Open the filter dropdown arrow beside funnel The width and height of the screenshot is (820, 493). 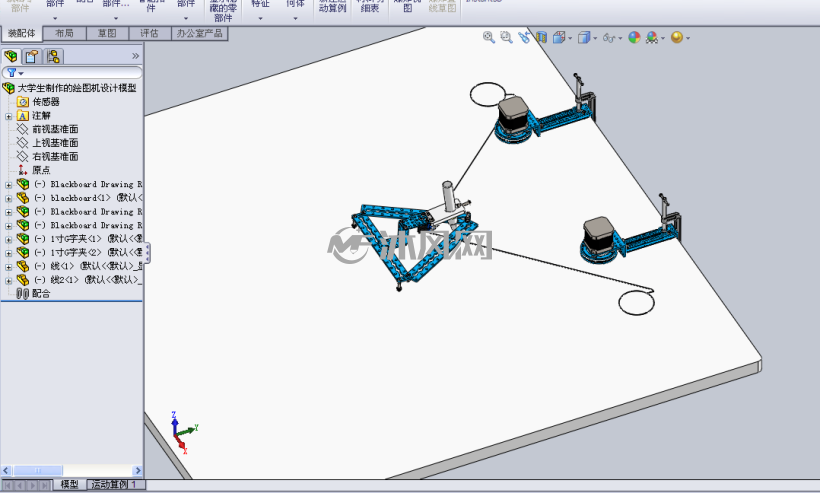(21, 74)
